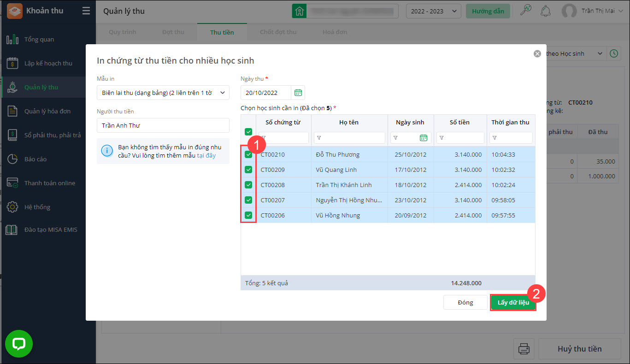This screenshot has width=630, height=364.
Task: Click the green school home icon
Action: coord(300,11)
